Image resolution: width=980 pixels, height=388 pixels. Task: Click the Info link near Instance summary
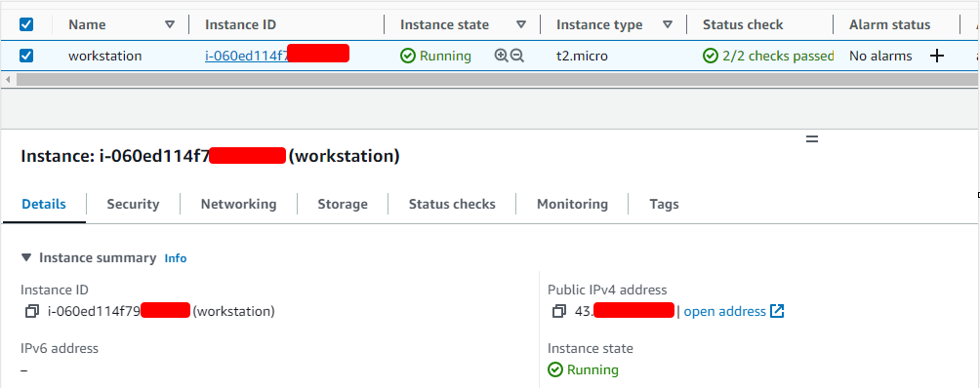tap(176, 258)
